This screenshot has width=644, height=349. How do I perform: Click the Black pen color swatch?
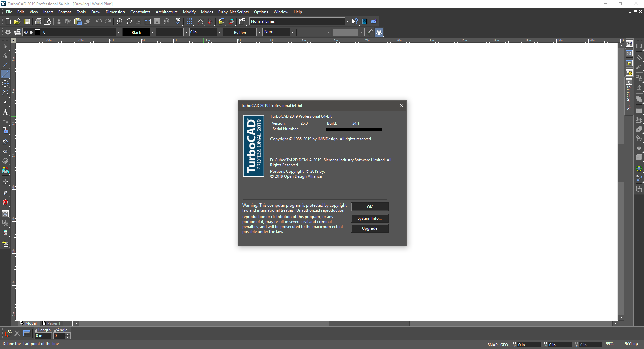[136, 32]
